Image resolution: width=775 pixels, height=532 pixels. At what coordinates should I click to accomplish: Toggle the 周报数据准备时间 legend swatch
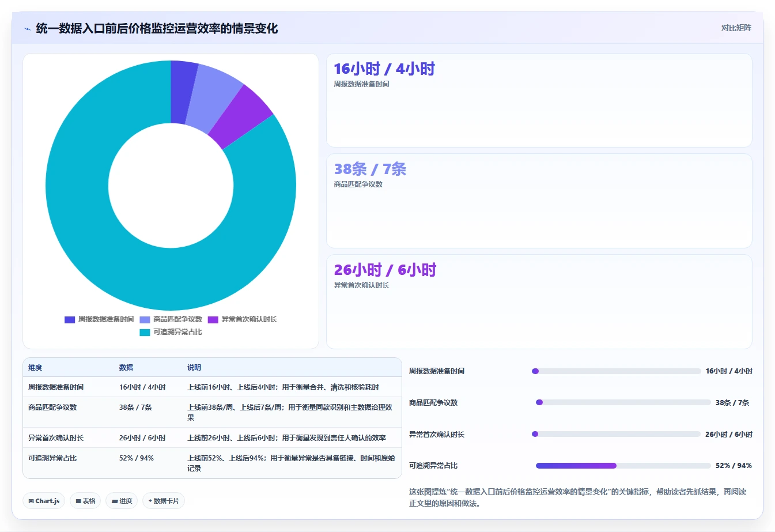70,319
